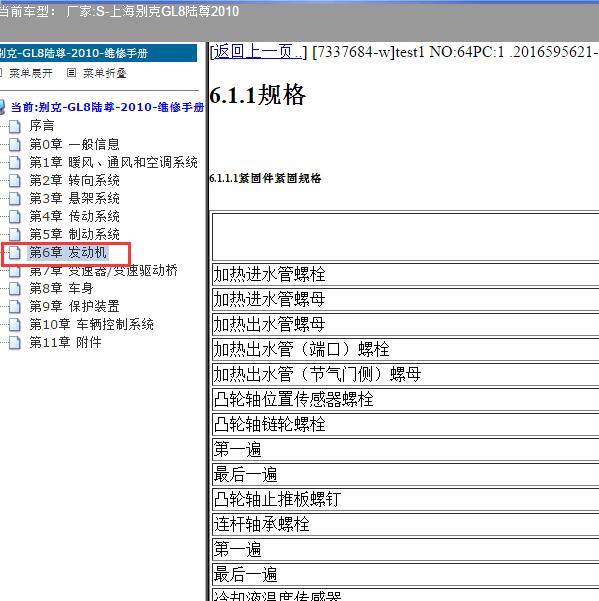Open 第11章 附件 chapter
This screenshot has width=599, height=601.
[65, 342]
